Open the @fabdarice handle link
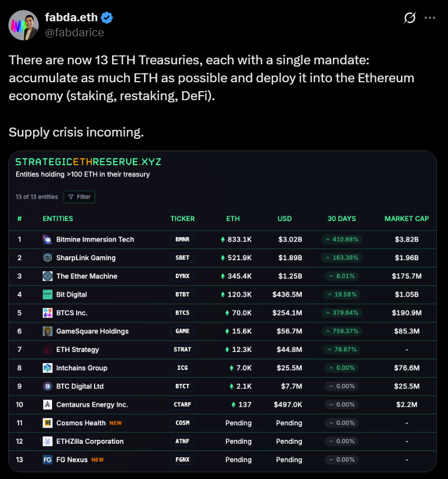 [x=74, y=32]
